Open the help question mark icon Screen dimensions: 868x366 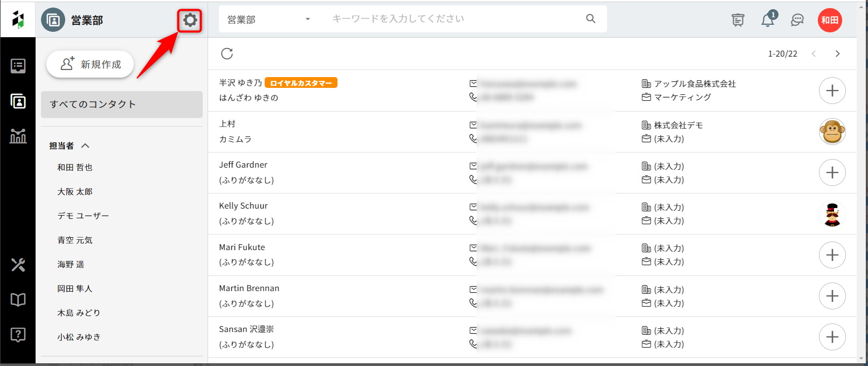(18, 335)
